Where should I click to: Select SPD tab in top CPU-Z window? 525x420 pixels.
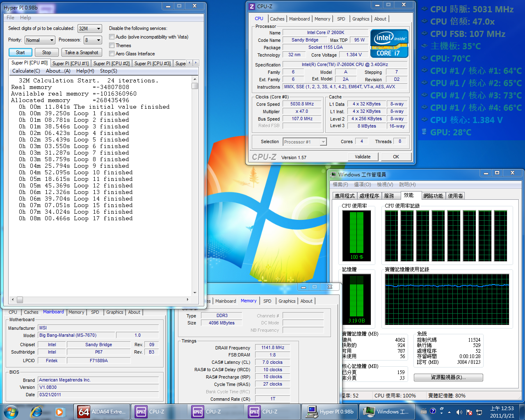tap(341, 19)
